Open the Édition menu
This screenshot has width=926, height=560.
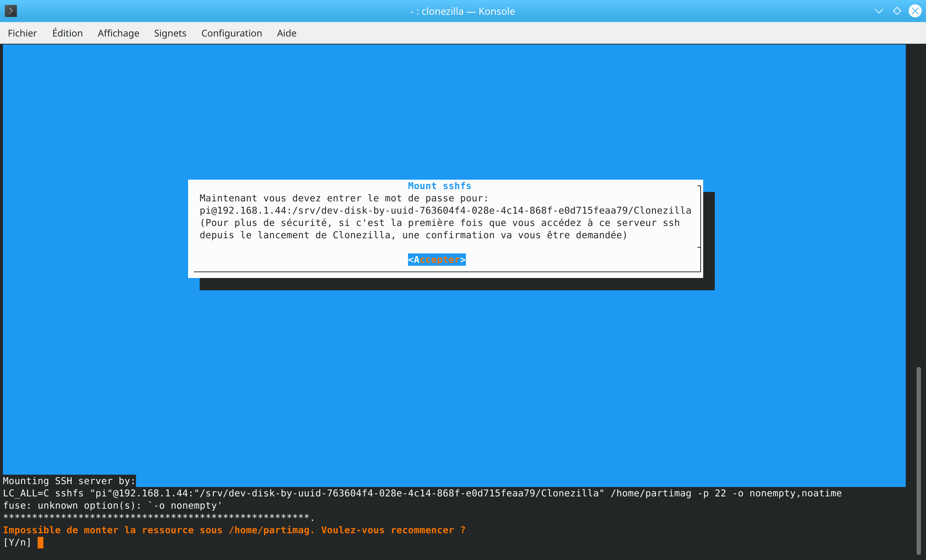click(x=67, y=33)
